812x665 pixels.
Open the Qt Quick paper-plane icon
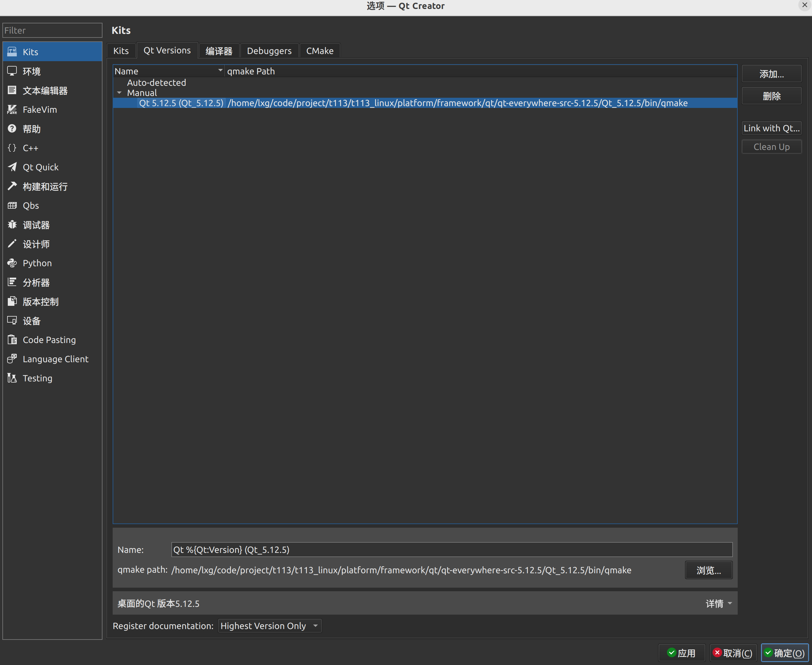point(12,167)
